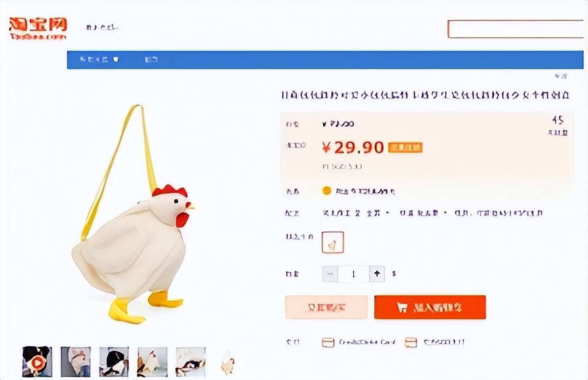Click the second item in blue navigation bar
This screenshot has height=380, width=588.
coord(151,60)
